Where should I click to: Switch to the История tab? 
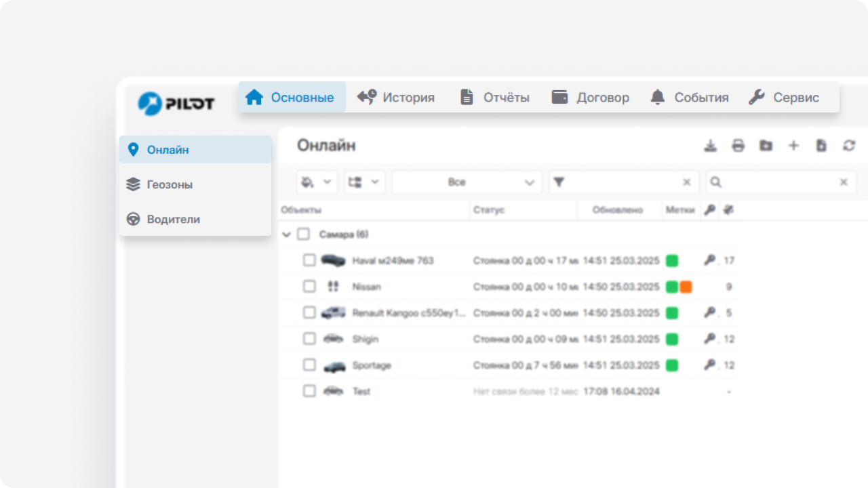[396, 98]
